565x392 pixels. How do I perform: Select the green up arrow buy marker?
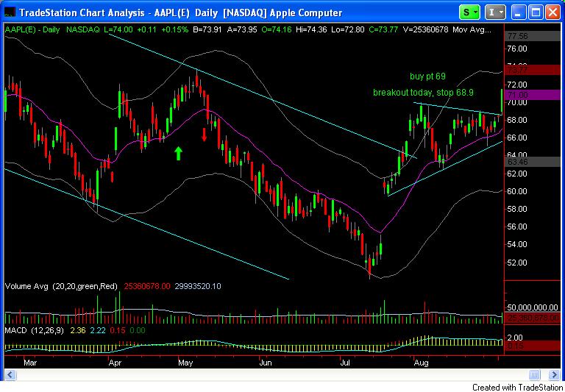click(178, 153)
